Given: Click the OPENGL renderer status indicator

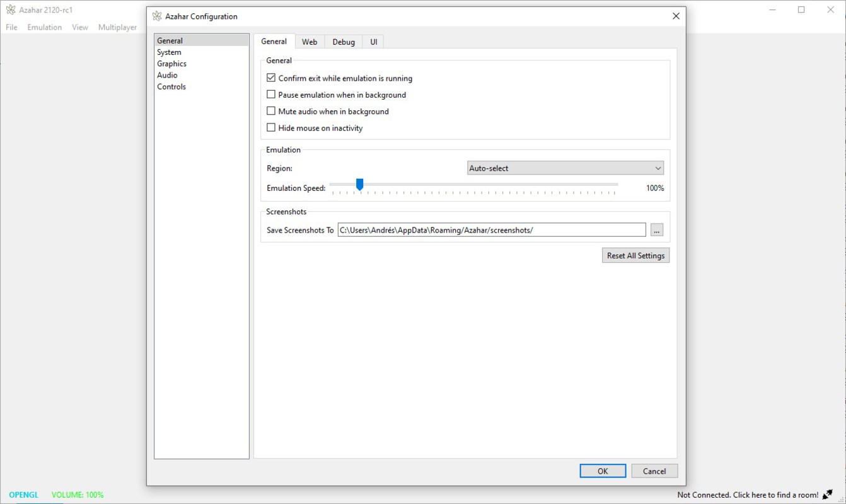Looking at the screenshot, I should (x=24, y=495).
